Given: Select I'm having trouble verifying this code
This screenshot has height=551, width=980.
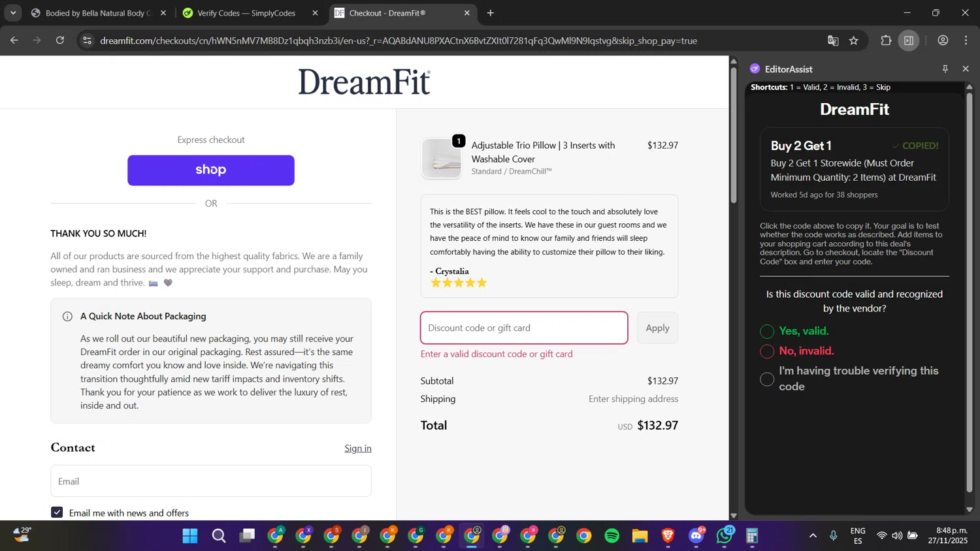Looking at the screenshot, I should (767, 379).
